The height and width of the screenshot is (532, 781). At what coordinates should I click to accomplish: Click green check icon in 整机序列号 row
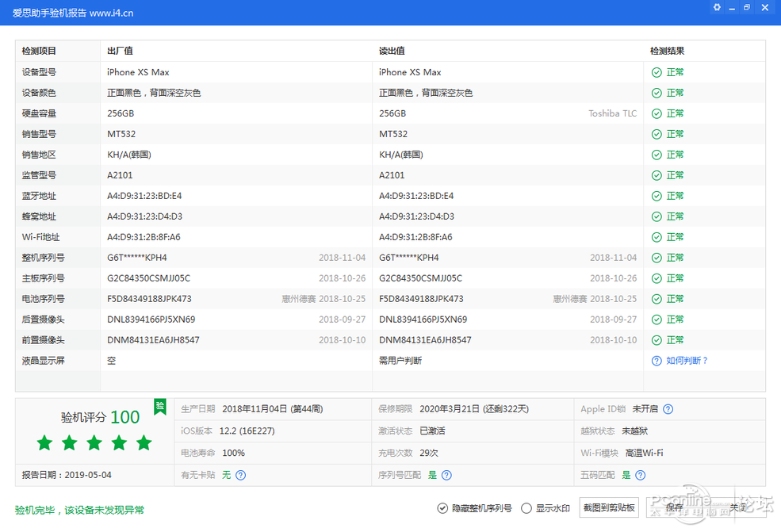click(x=657, y=258)
